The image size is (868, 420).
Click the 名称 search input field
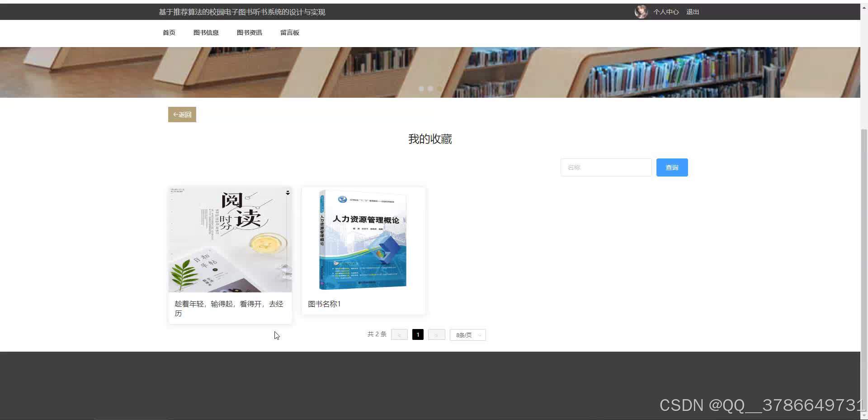point(606,167)
